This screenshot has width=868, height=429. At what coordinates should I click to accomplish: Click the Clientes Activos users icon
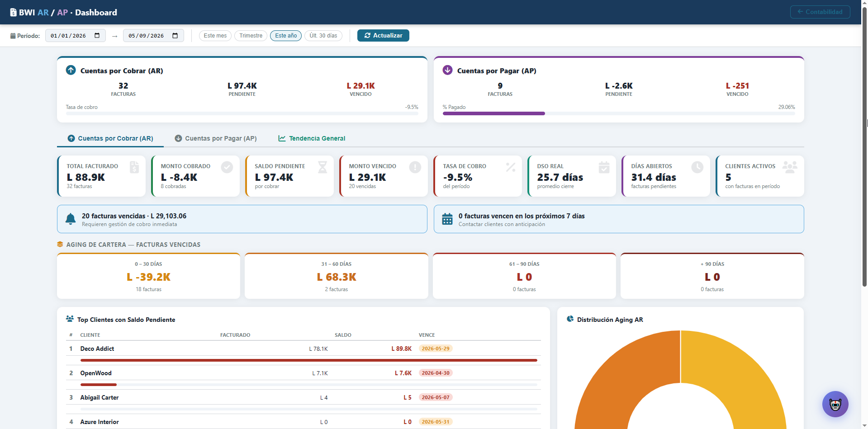[790, 167]
